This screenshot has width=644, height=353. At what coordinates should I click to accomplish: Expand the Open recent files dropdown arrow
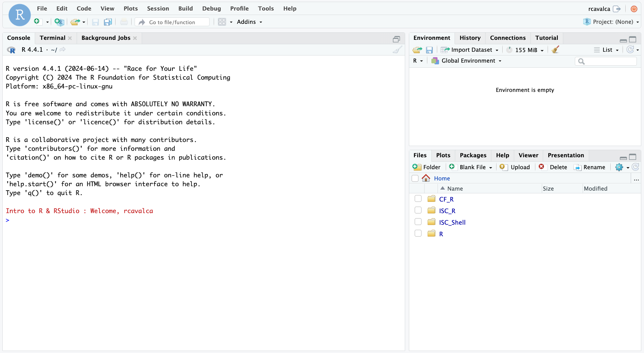click(x=84, y=22)
